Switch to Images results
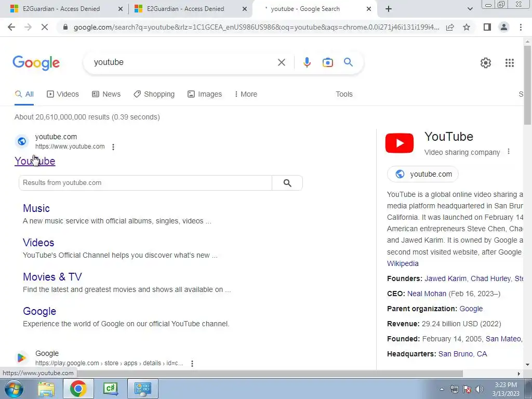 click(x=205, y=95)
